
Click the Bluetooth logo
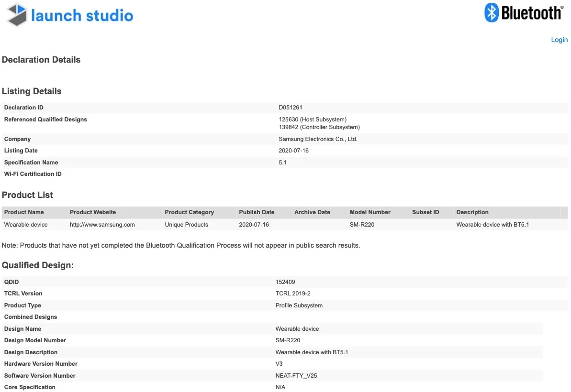(x=524, y=13)
